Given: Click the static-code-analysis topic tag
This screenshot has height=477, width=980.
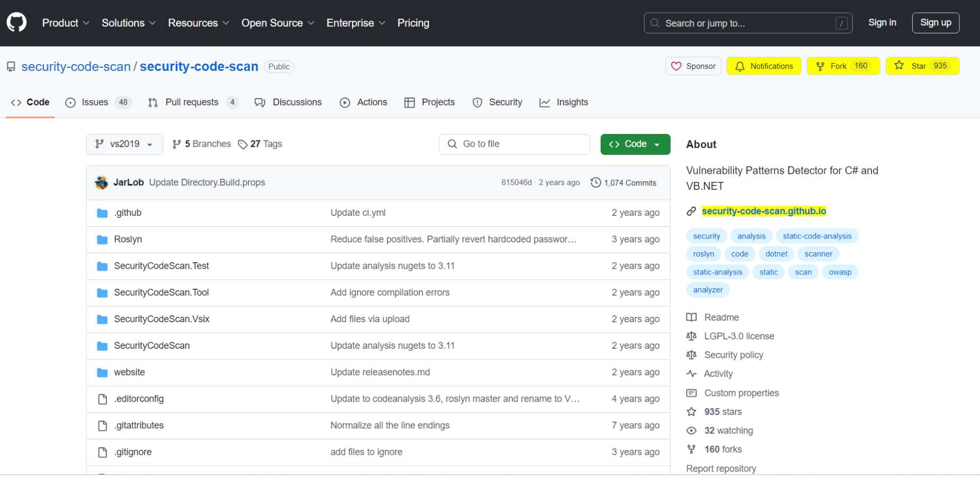Looking at the screenshot, I should tap(817, 236).
